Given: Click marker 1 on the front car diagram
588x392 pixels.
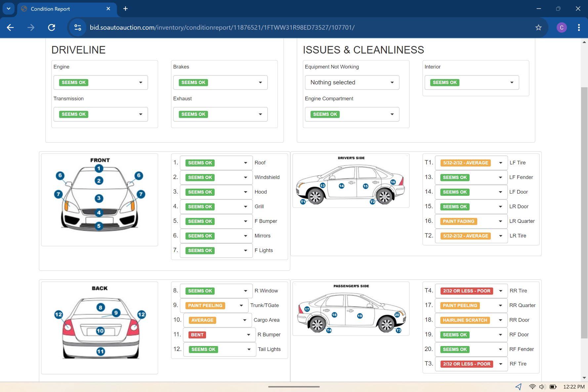Looking at the screenshot, I should pos(99,168).
